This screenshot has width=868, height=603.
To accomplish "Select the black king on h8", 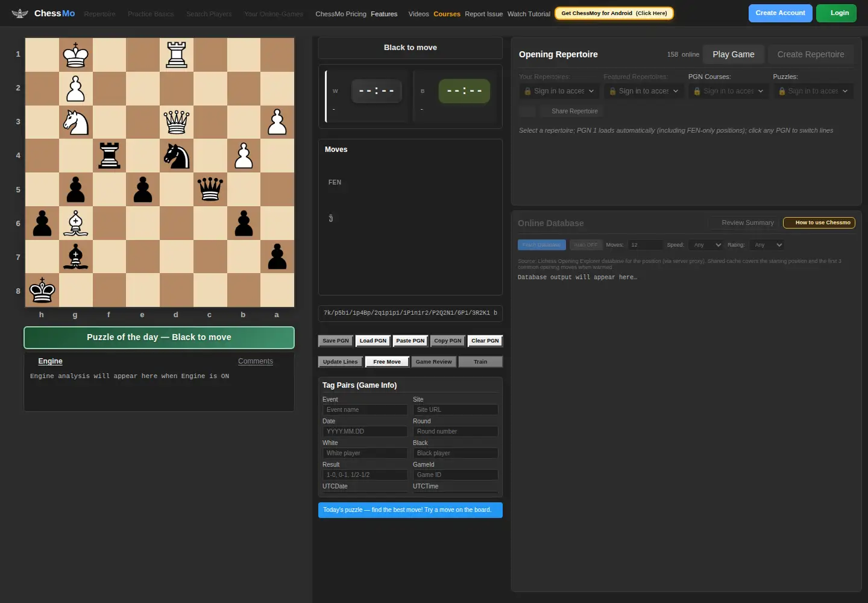I will (x=42, y=290).
